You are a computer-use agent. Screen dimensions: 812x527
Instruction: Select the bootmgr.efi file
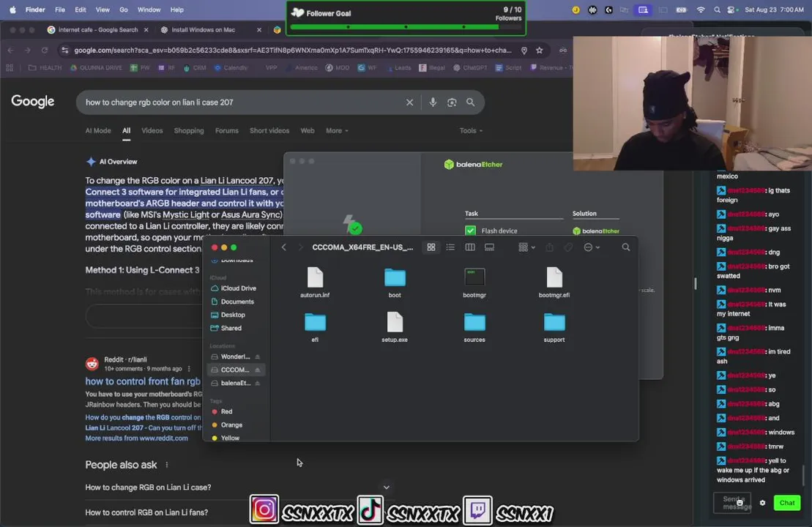tap(554, 282)
